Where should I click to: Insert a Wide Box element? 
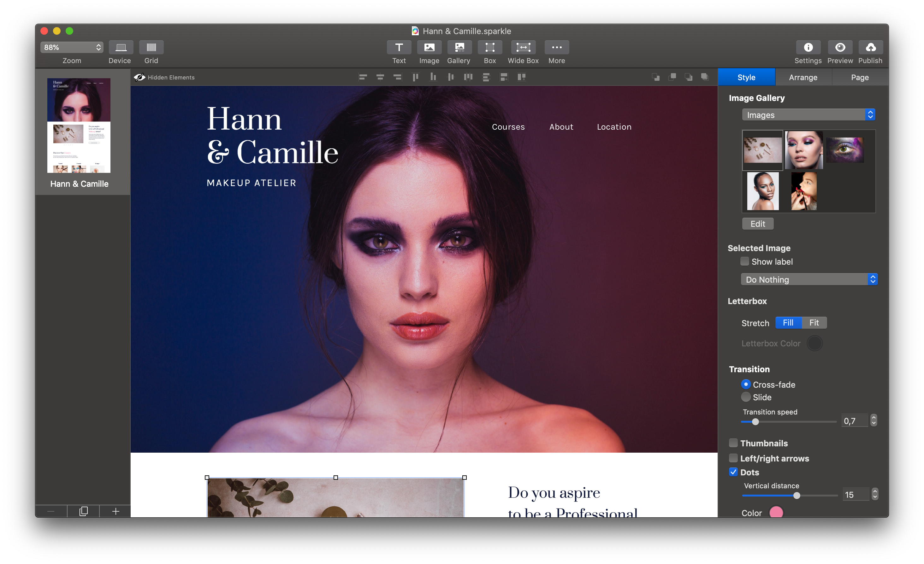pos(523,48)
